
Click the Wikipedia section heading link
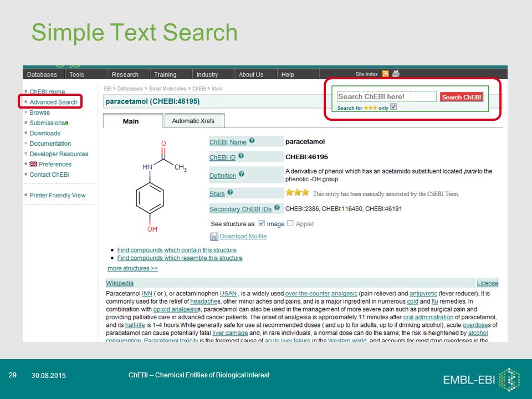[120, 283]
